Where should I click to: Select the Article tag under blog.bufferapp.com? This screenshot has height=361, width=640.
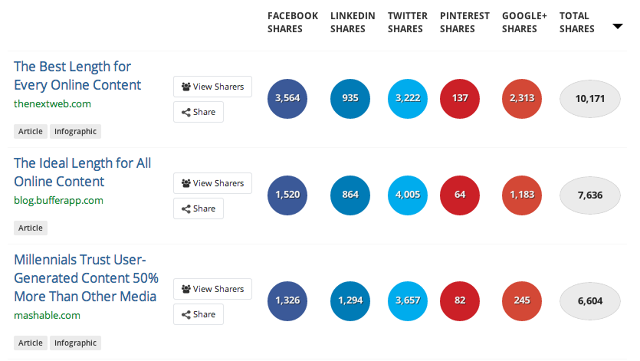tap(31, 228)
